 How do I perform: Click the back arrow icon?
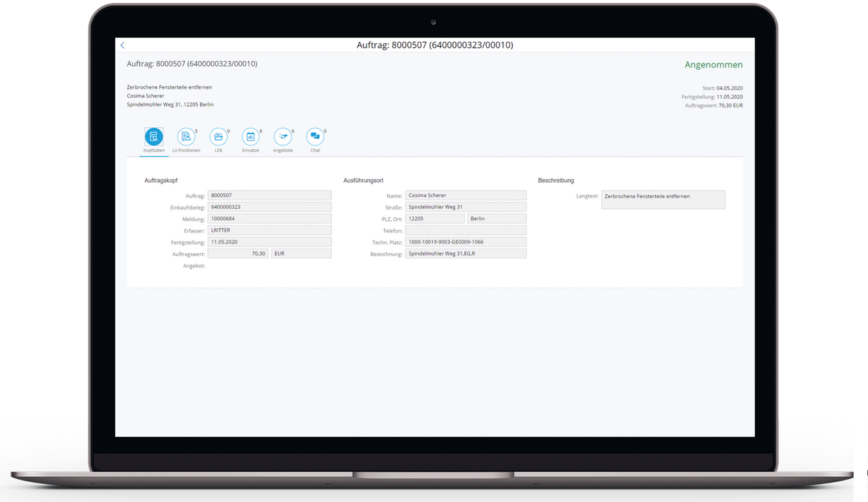123,45
